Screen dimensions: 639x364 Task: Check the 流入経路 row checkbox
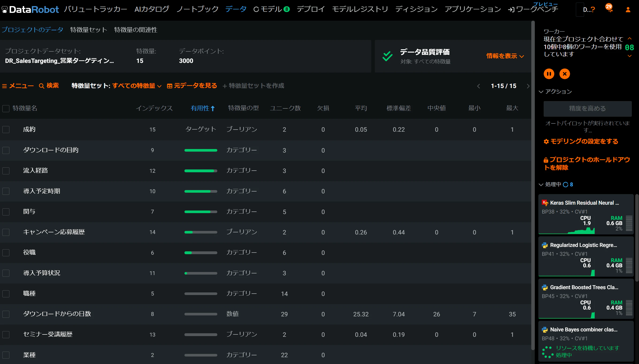pyautogui.click(x=6, y=171)
